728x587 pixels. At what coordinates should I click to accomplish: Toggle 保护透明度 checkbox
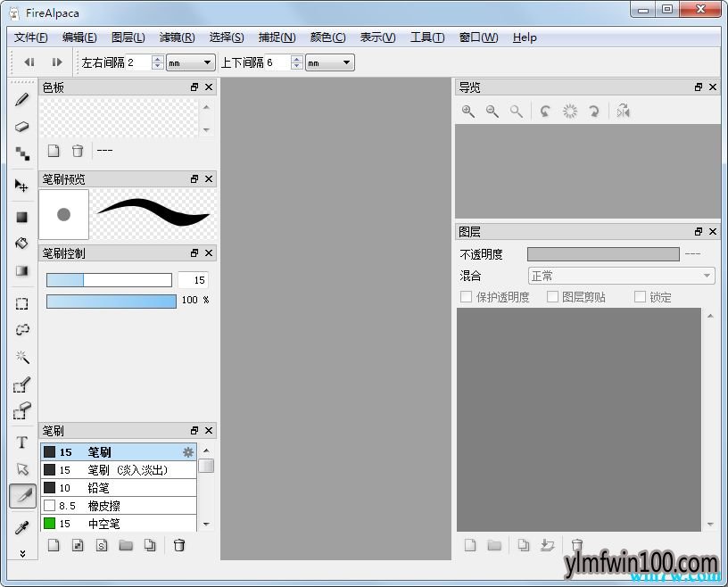[466, 297]
